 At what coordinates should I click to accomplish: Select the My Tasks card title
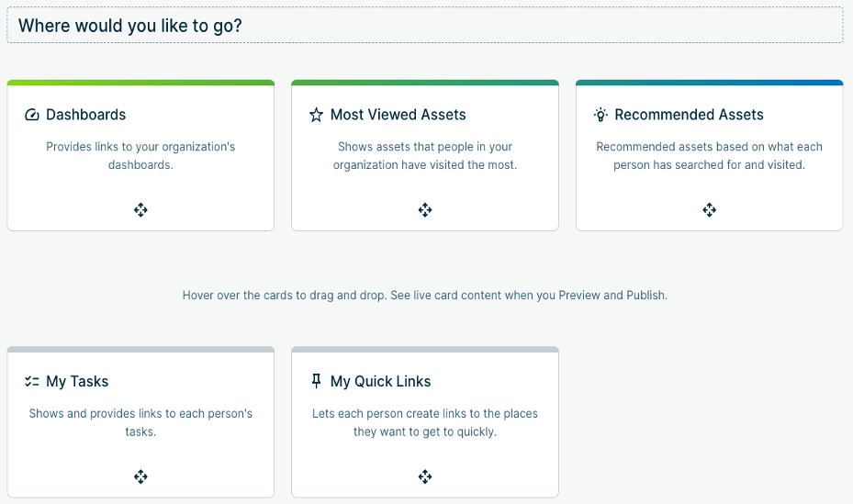tap(77, 382)
